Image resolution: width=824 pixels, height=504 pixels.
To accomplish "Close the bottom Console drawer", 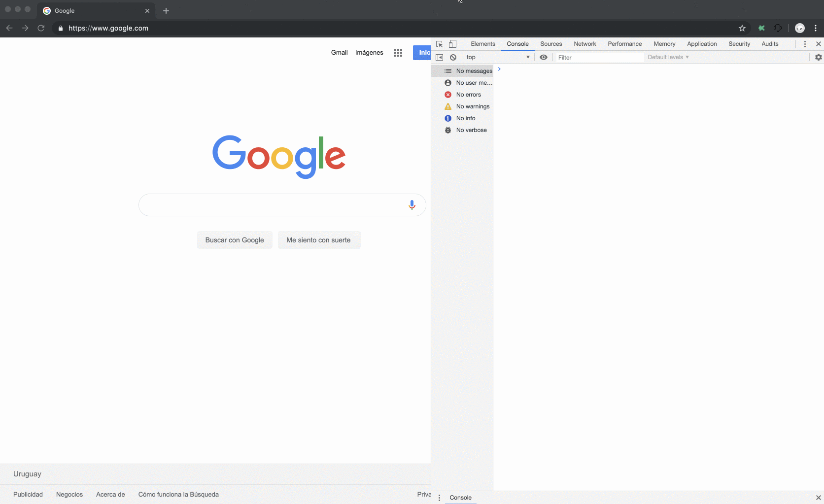I will [819, 498].
